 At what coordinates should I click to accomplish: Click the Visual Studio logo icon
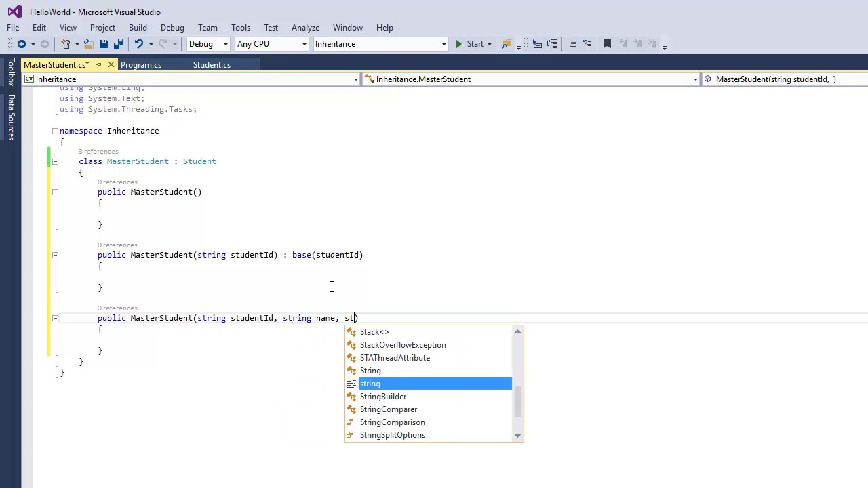tap(14, 12)
